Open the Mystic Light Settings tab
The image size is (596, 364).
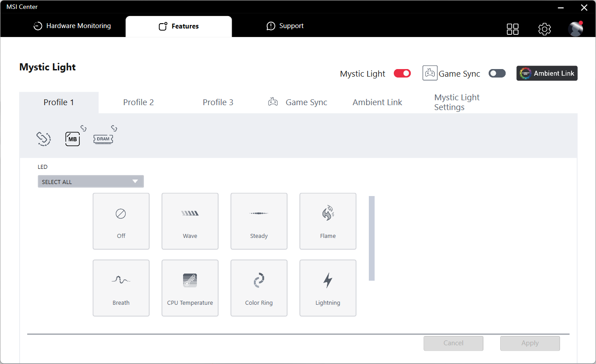[457, 102]
